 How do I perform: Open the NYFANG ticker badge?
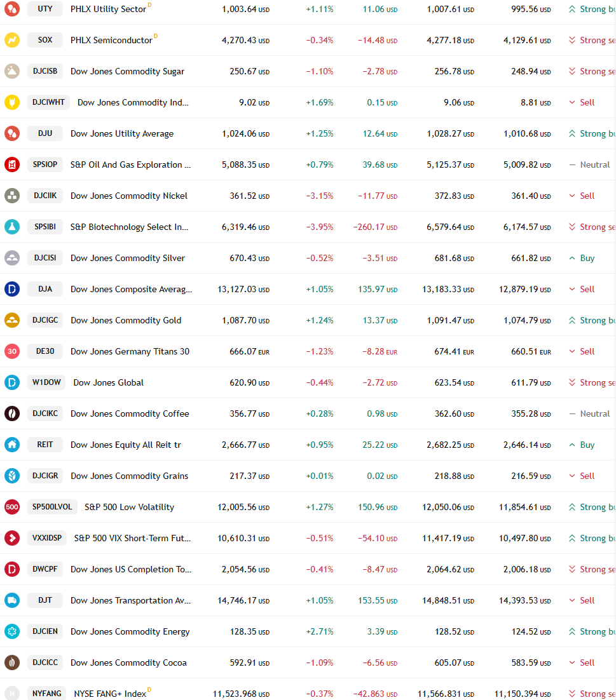point(47,694)
